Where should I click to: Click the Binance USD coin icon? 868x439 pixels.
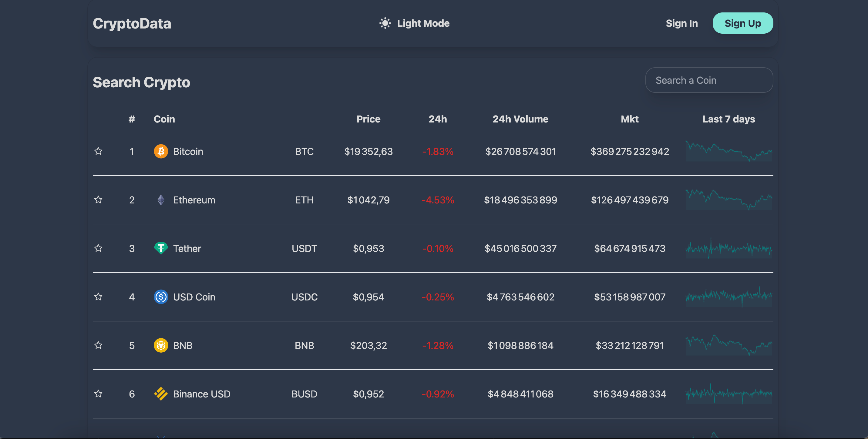click(161, 394)
